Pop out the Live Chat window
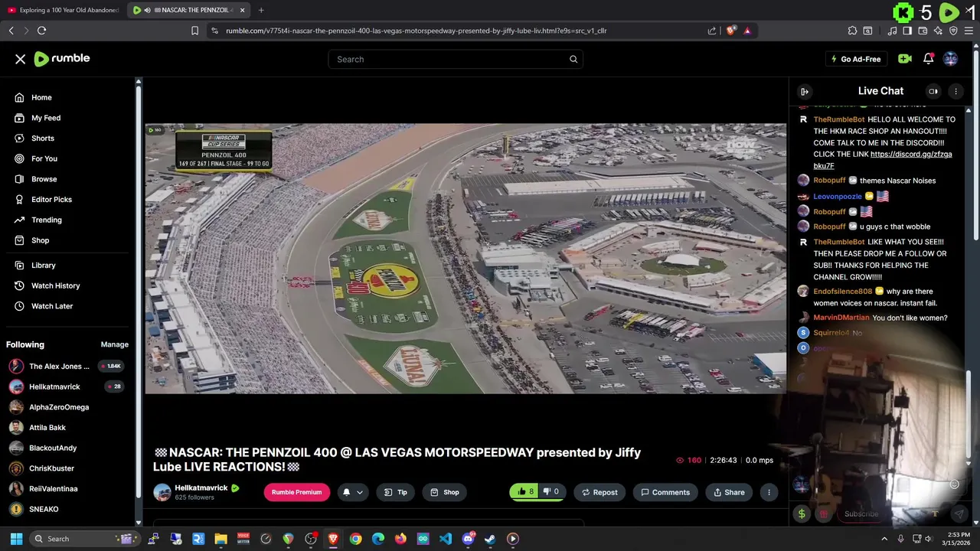The width and height of the screenshot is (980, 551). pyautogui.click(x=933, y=91)
